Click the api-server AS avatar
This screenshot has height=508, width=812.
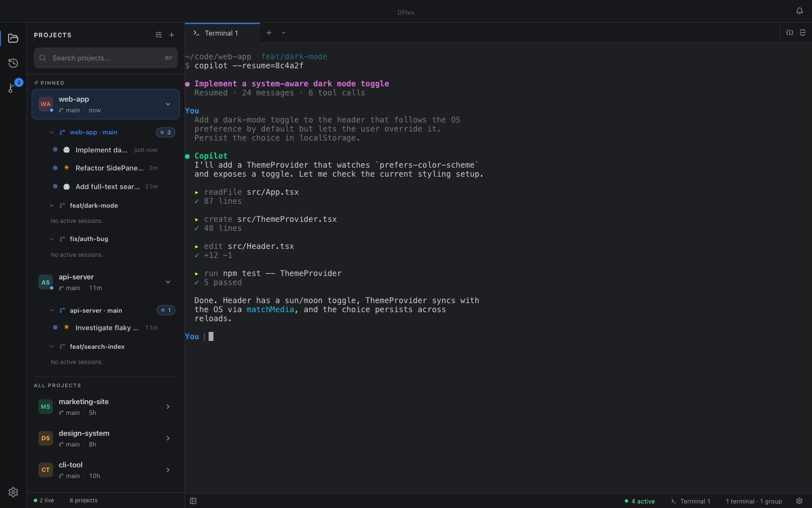46,282
